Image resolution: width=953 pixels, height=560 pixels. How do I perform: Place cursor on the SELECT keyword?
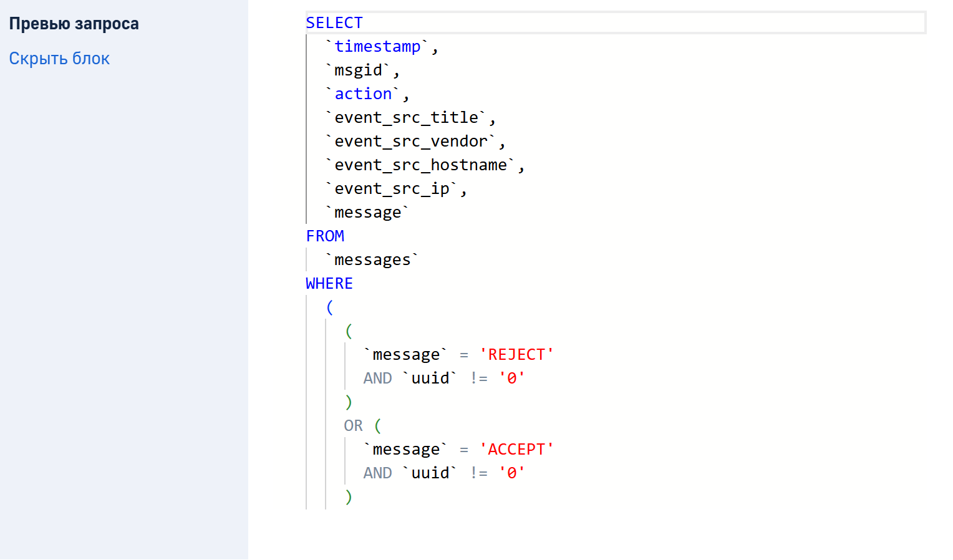(334, 23)
